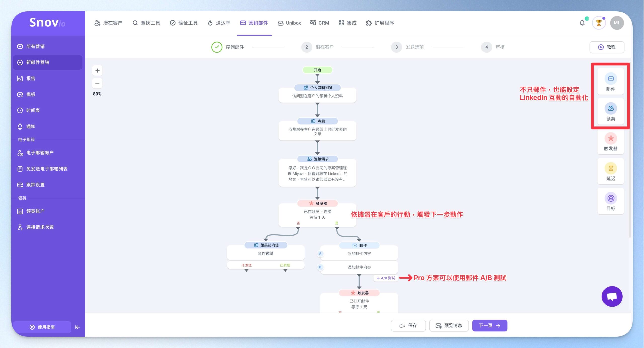This screenshot has width=644, height=348.
Task: Add an A/B 测试 variant
Action: click(x=386, y=278)
